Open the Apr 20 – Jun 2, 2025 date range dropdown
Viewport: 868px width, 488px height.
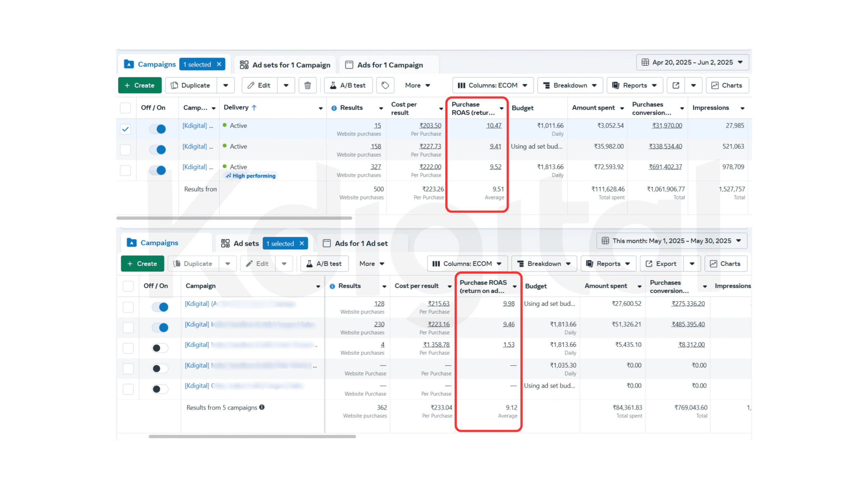coord(692,62)
